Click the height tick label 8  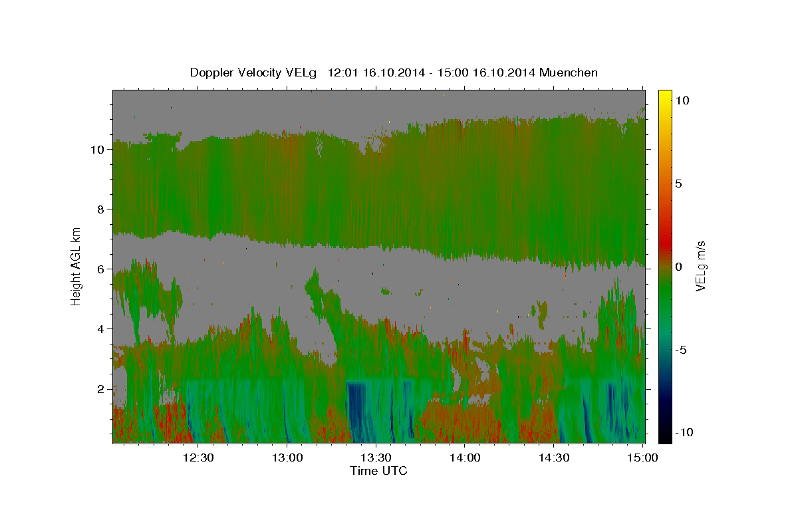click(x=101, y=209)
